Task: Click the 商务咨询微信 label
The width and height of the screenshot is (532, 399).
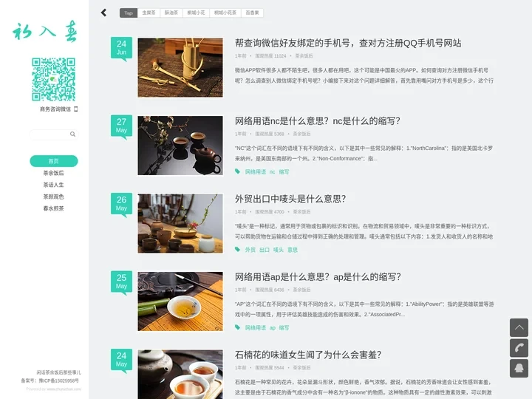Action: (x=55, y=109)
